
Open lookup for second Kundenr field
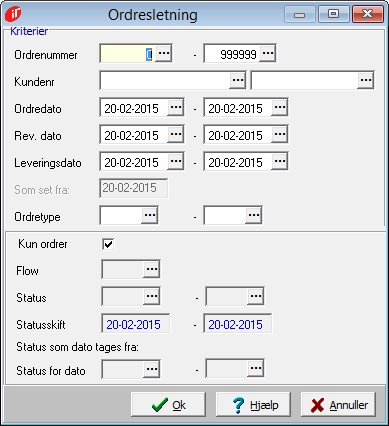pos(365,80)
